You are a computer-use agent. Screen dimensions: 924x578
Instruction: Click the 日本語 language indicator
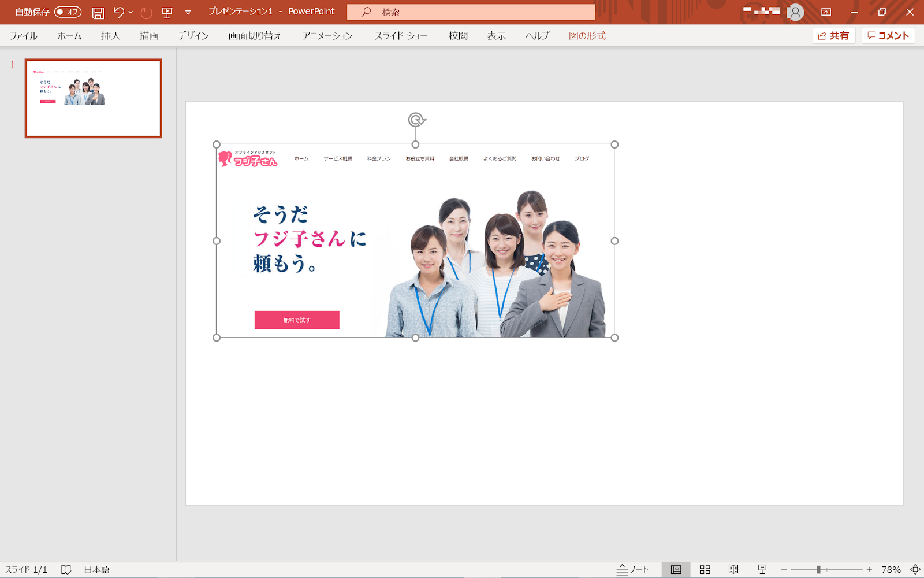pos(97,570)
